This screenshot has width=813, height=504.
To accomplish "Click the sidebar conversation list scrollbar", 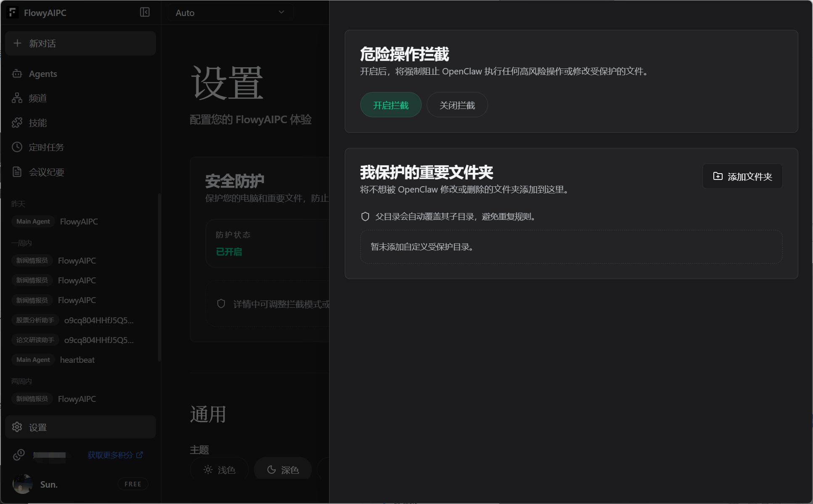I will 159,277.
